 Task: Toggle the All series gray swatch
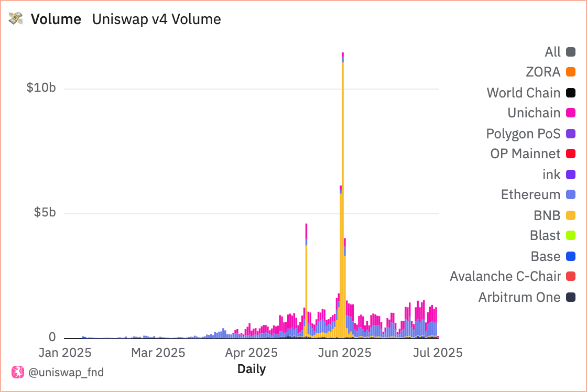click(x=571, y=52)
